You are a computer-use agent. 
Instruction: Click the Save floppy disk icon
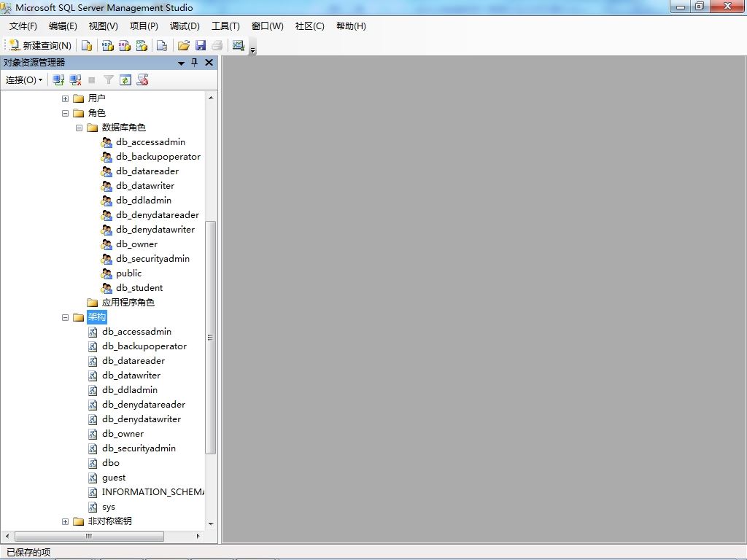pos(201,45)
